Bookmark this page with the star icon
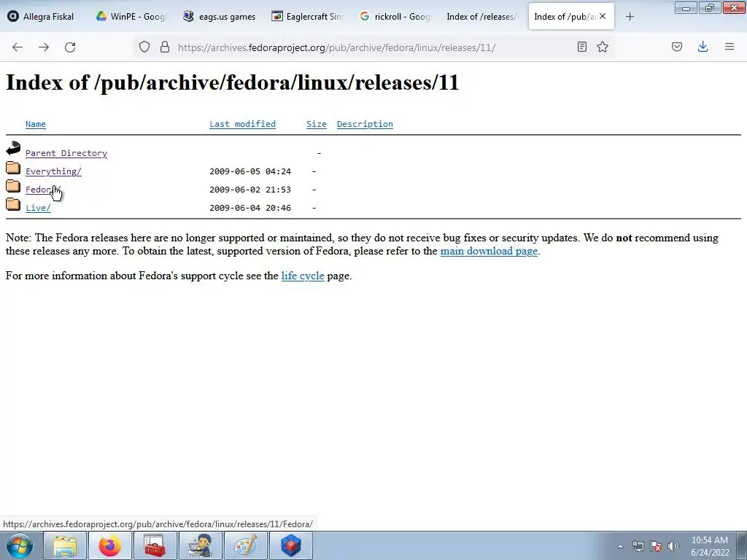This screenshot has height=560, width=747. (603, 47)
